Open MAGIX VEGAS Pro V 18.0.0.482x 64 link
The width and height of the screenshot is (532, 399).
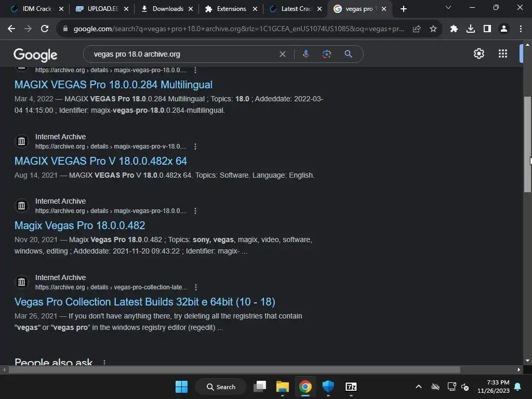101,161
